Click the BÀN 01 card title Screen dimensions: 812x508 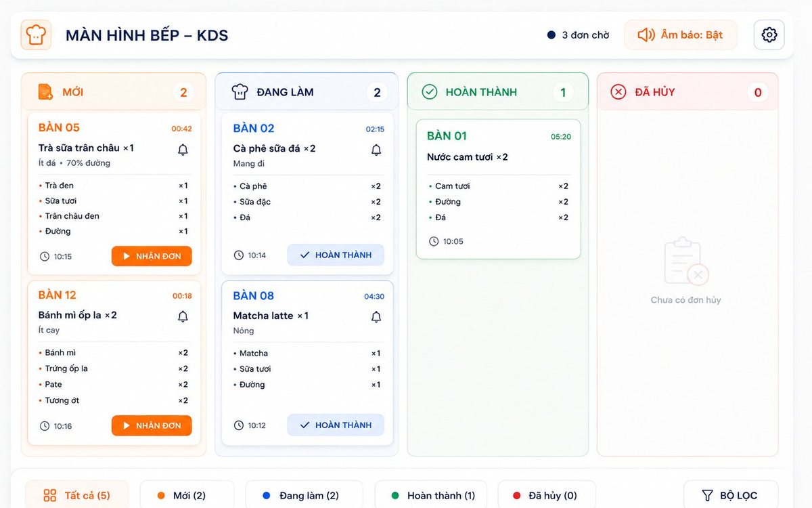447,135
